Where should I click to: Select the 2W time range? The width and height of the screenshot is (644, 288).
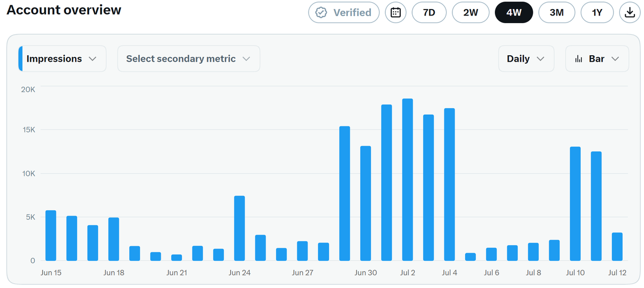471,12
